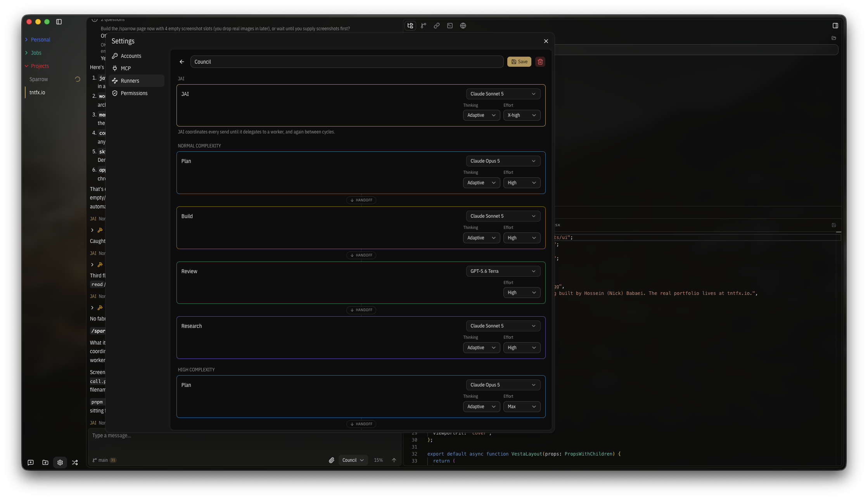Viewport: 868px width, 499px height.
Task: Open Review model GPT-5.6 Terra dropdown
Action: pos(503,271)
